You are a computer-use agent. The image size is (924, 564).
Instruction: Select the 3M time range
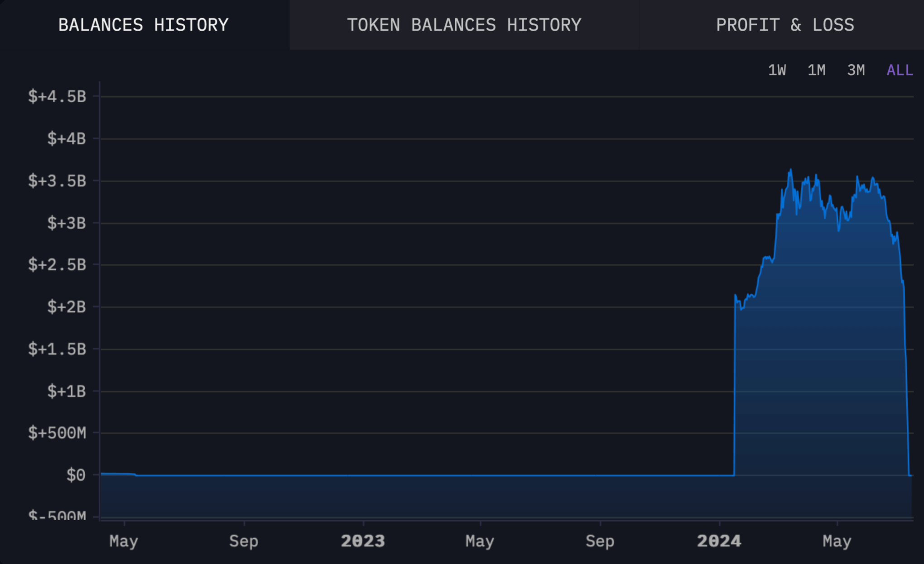tap(856, 70)
